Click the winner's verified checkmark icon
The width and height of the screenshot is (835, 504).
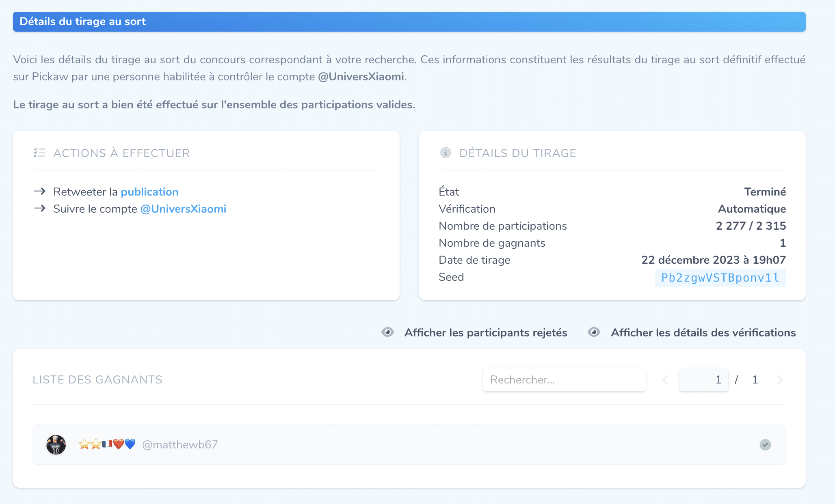[765, 445]
